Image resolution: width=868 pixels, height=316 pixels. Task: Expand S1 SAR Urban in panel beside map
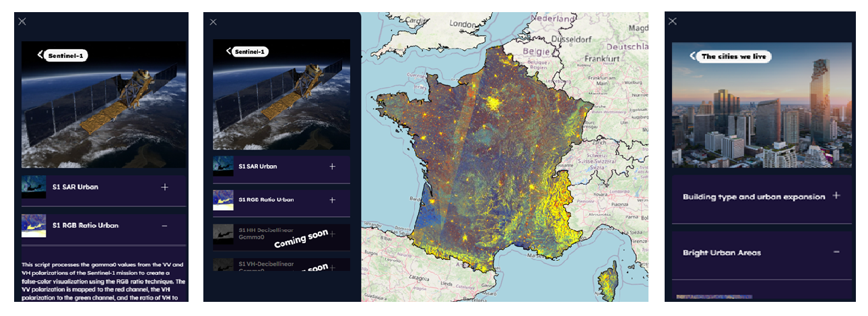pyautogui.click(x=332, y=166)
